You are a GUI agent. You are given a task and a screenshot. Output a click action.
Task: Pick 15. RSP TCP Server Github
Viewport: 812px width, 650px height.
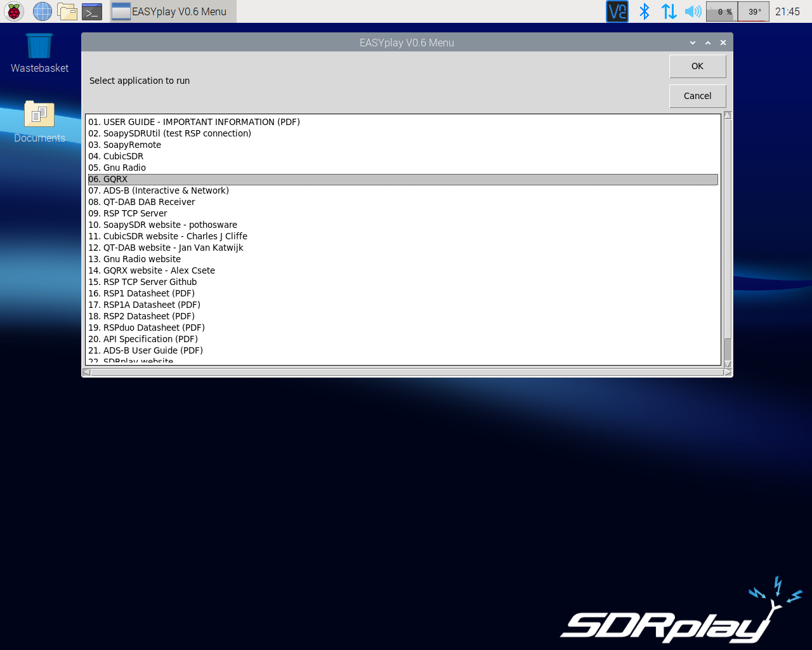pyautogui.click(x=403, y=282)
